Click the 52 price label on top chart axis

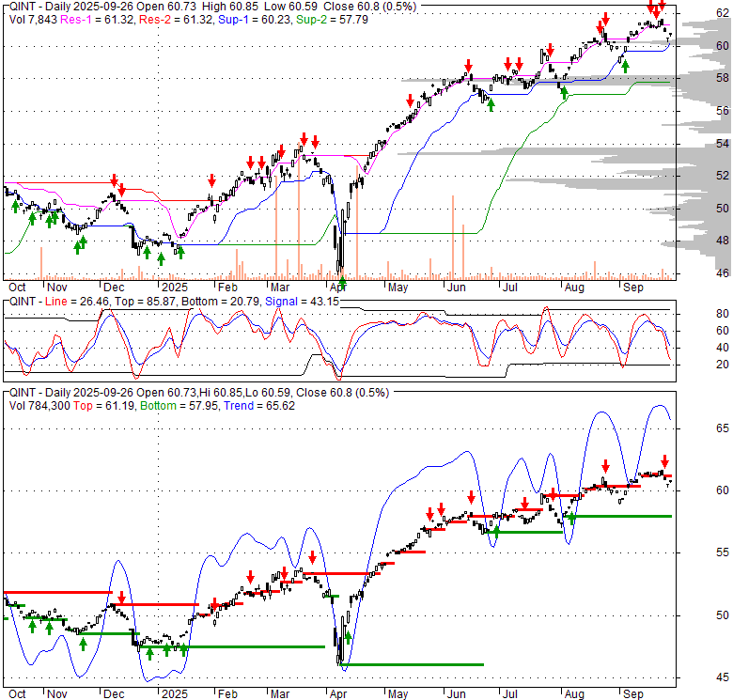(723, 176)
